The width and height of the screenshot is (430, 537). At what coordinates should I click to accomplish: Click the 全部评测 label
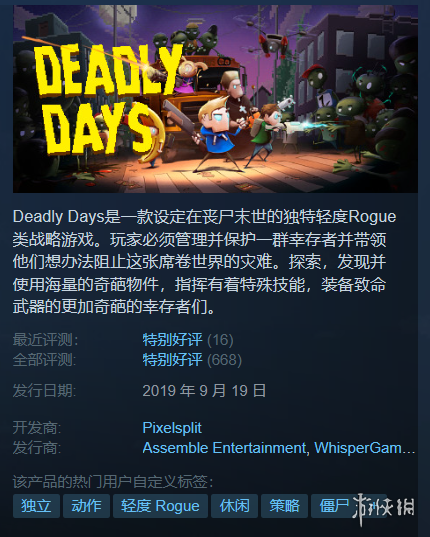pyautogui.click(x=45, y=360)
